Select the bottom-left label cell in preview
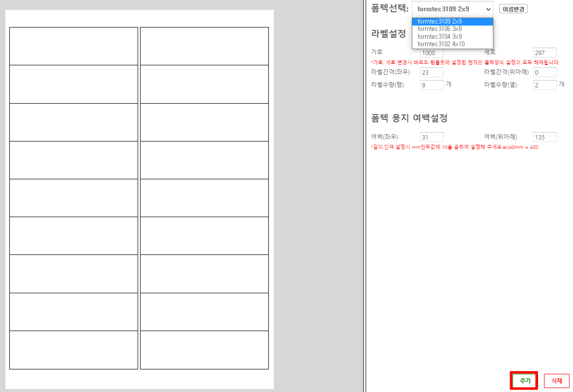The width and height of the screenshot is (573, 392). tap(74, 350)
